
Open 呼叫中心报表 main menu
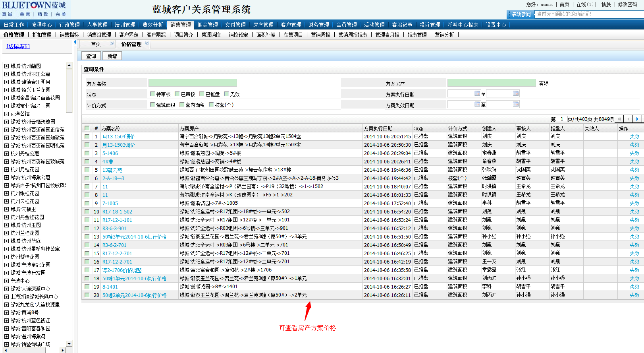tap(463, 25)
